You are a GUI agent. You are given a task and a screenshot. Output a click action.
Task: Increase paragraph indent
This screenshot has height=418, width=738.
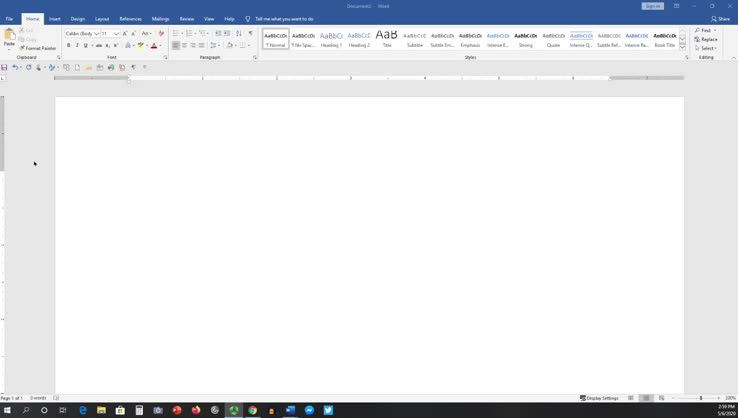pyautogui.click(x=227, y=33)
